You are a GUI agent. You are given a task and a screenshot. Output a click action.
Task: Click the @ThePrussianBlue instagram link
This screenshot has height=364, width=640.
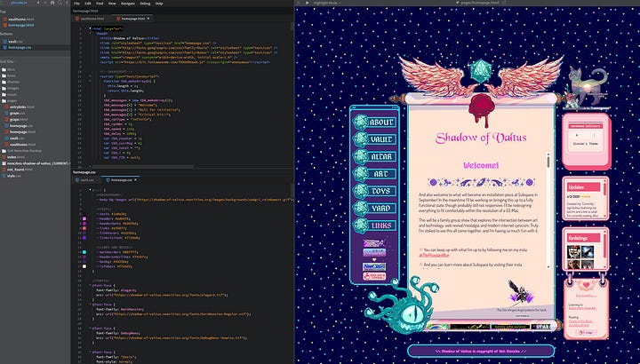tap(434, 256)
